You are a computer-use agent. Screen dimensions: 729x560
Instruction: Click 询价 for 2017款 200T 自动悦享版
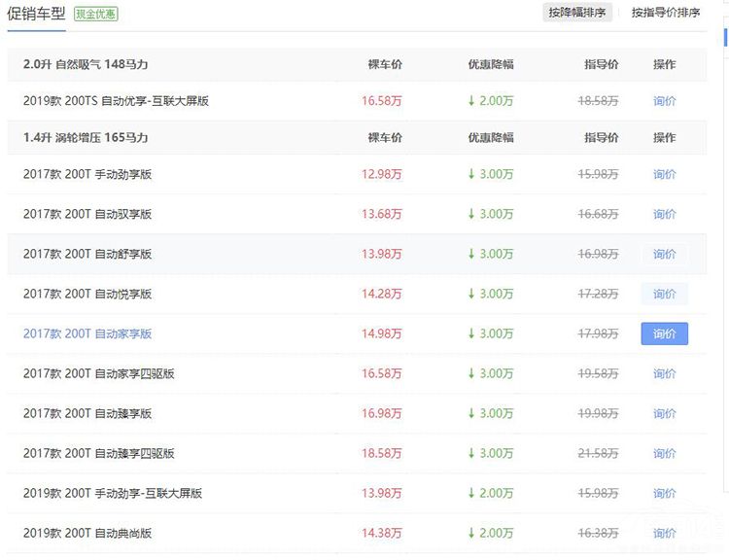(x=665, y=294)
